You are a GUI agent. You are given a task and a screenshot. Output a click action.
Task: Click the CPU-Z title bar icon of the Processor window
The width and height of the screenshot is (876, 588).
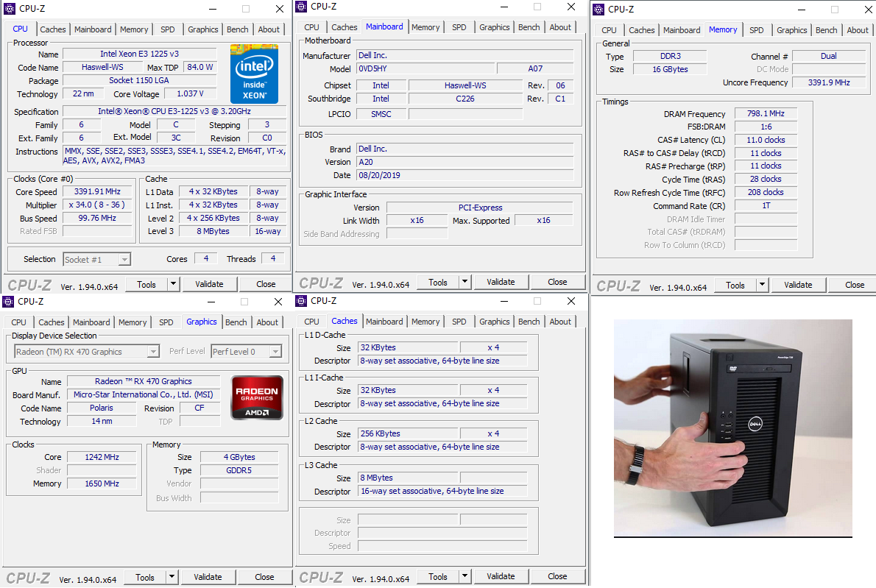click(8, 9)
